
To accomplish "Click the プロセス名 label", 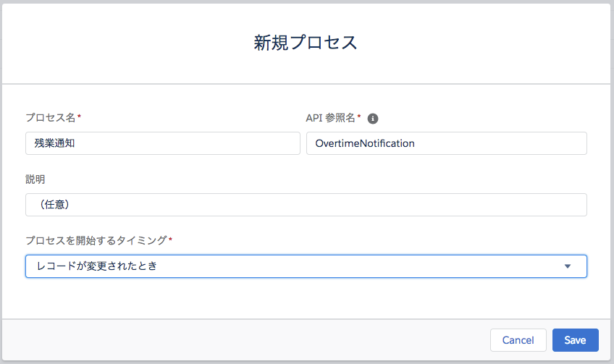I will (x=51, y=117).
